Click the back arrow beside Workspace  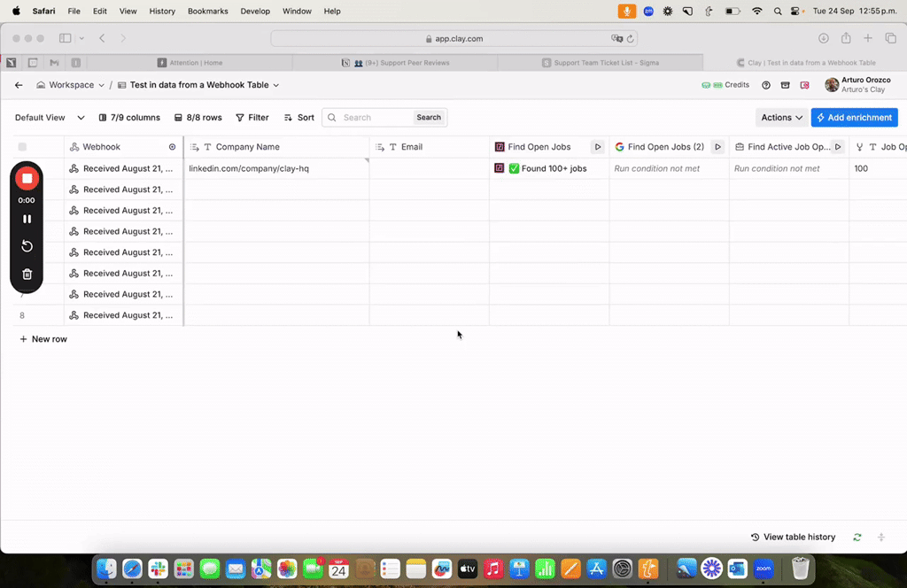click(19, 85)
